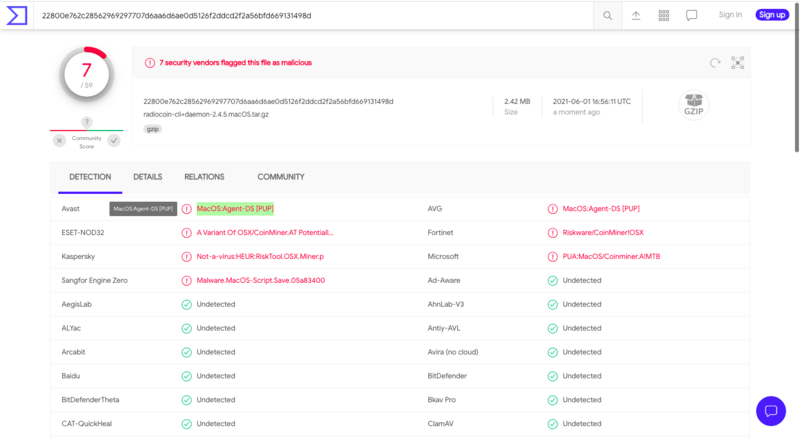Click the radiocoin-cli+daemon file name

(x=206, y=114)
